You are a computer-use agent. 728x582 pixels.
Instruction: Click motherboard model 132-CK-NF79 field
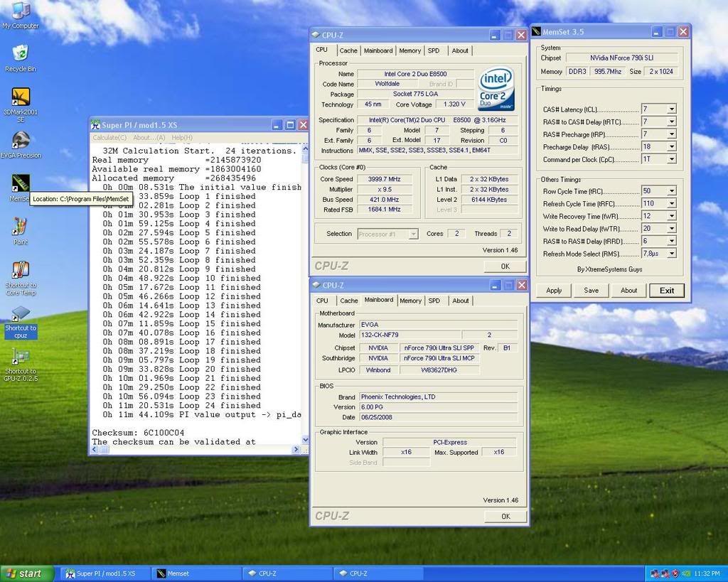click(x=410, y=335)
